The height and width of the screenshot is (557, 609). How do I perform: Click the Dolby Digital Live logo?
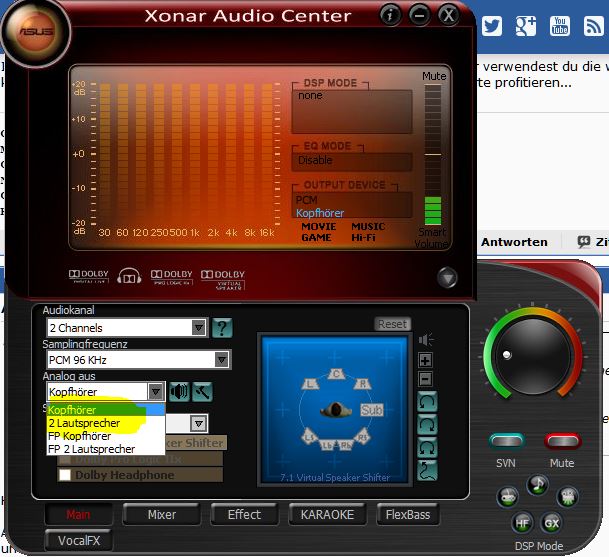pos(89,276)
